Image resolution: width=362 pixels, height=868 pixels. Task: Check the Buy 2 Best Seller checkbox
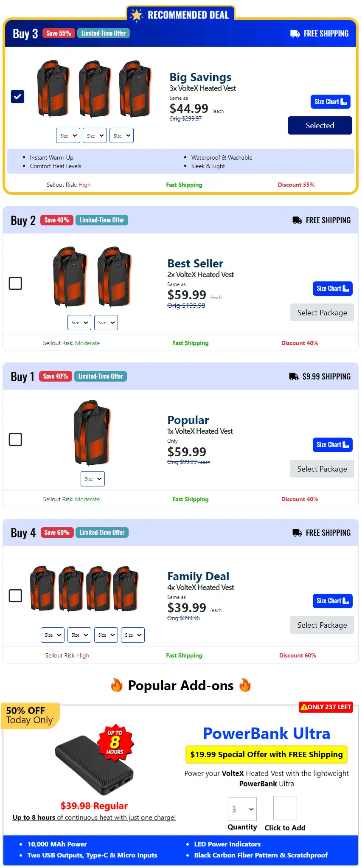(15, 283)
